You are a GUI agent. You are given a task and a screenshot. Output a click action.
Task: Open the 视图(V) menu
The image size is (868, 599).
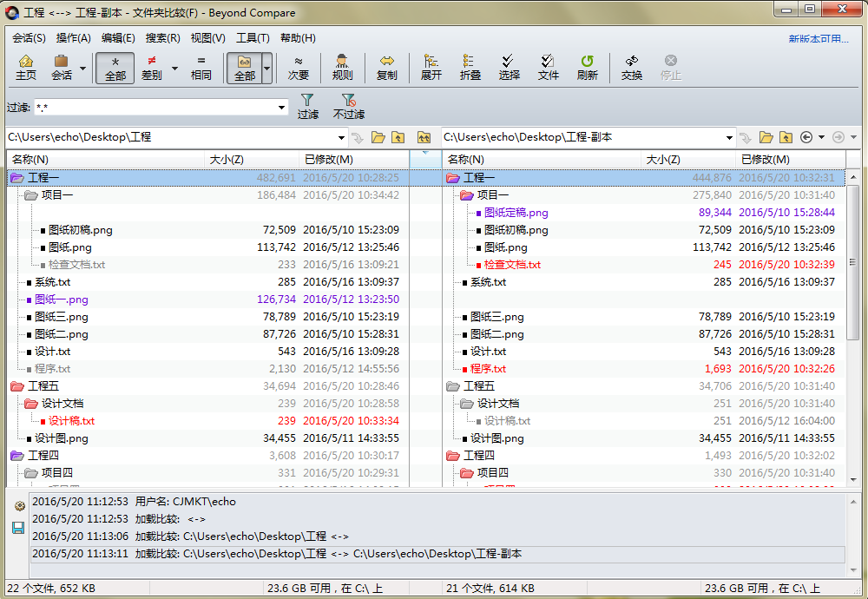click(x=207, y=37)
